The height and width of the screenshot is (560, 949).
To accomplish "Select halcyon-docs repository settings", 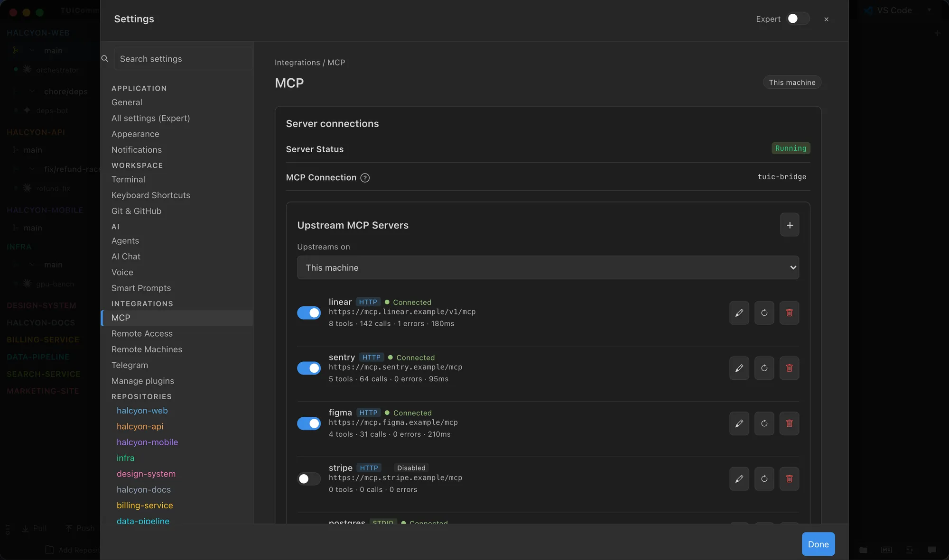I will [x=177, y=490].
